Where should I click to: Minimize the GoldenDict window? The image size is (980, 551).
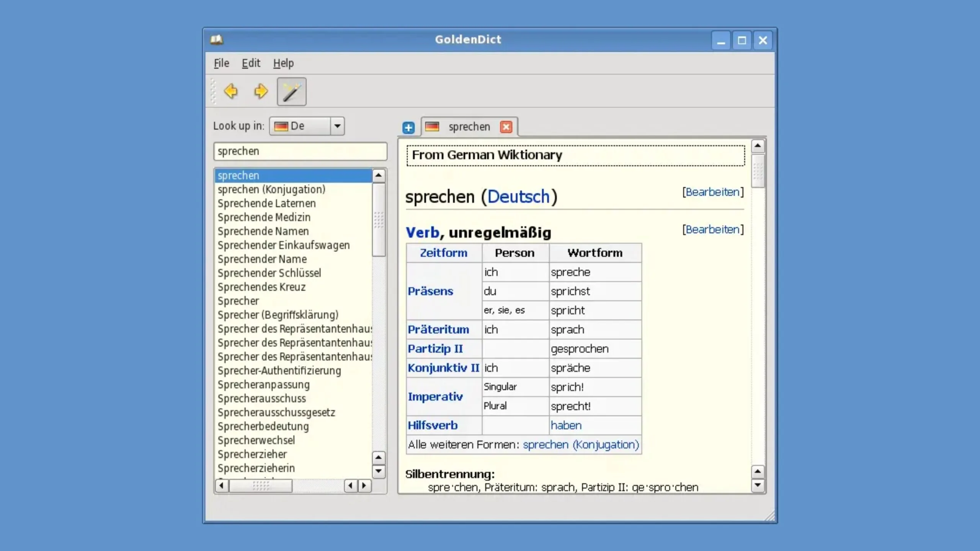point(721,40)
